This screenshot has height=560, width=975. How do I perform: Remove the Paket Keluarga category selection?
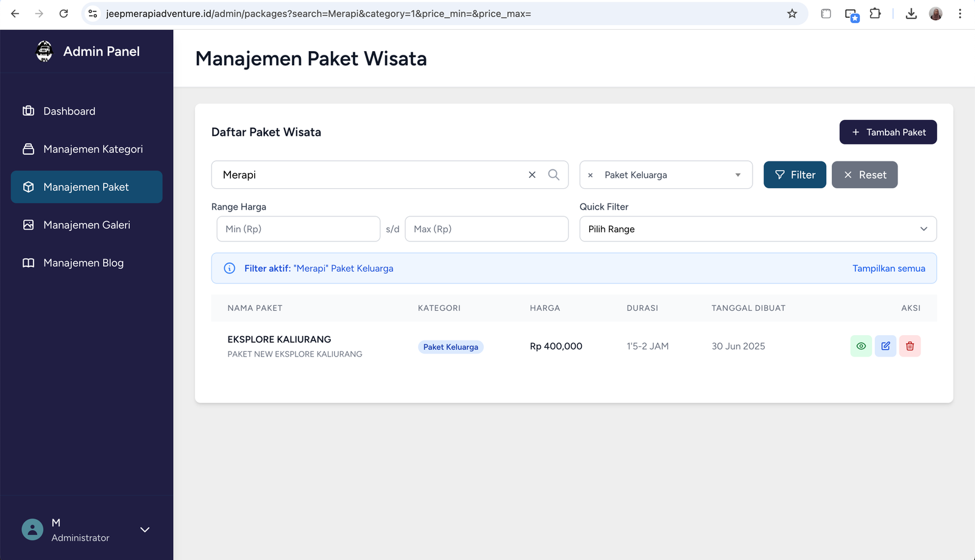590,175
